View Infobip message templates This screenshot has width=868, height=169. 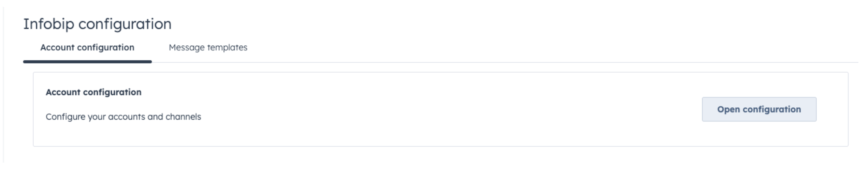(x=208, y=47)
